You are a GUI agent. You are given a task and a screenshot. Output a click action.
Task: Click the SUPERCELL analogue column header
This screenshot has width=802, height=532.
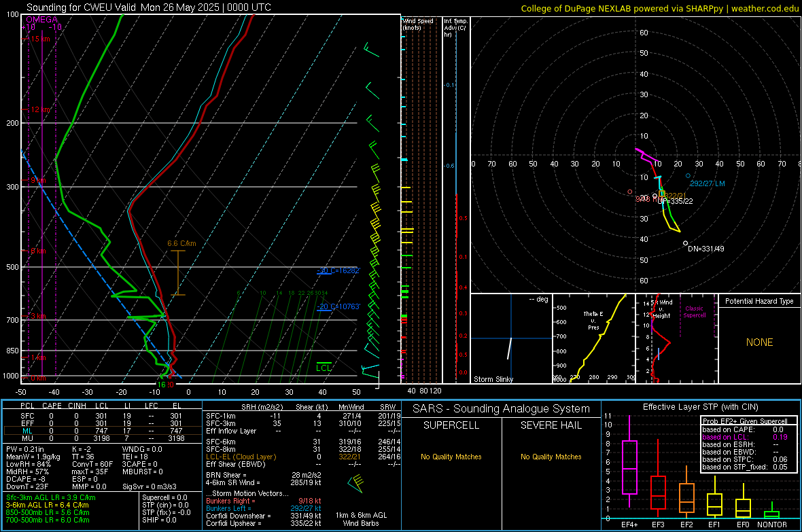coord(451,425)
